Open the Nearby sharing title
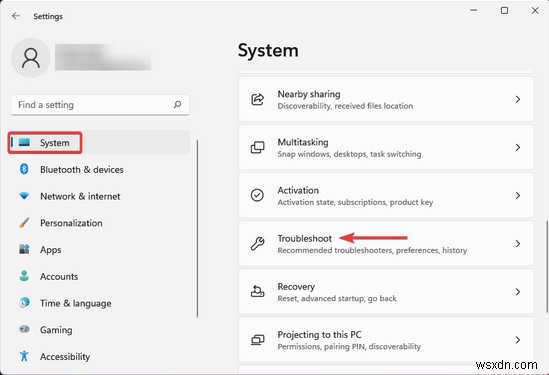Viewport: 549px width, 375px height. pos(309,94)
